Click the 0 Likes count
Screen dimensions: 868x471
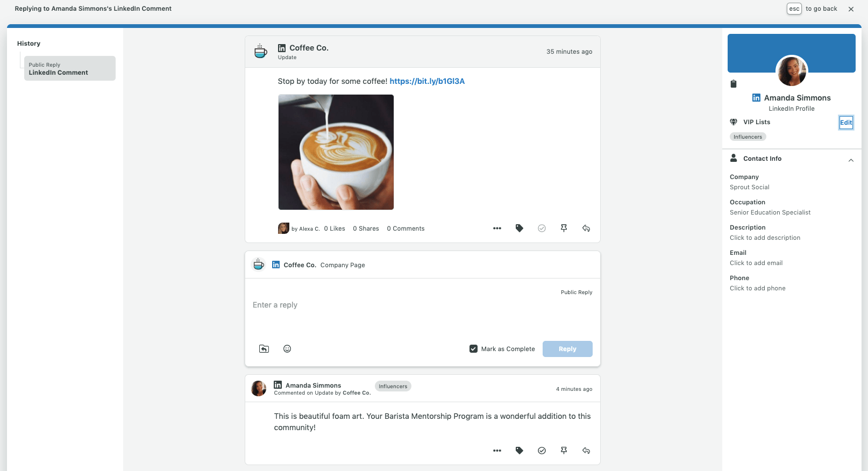pyautogui.click(x=335, y=229)
